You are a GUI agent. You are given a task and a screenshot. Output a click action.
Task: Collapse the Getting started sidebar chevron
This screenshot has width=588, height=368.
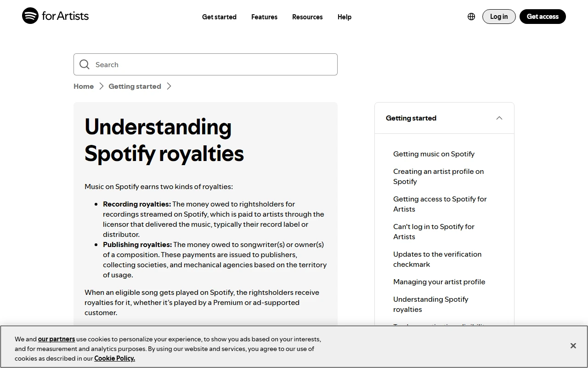[499, 118]
